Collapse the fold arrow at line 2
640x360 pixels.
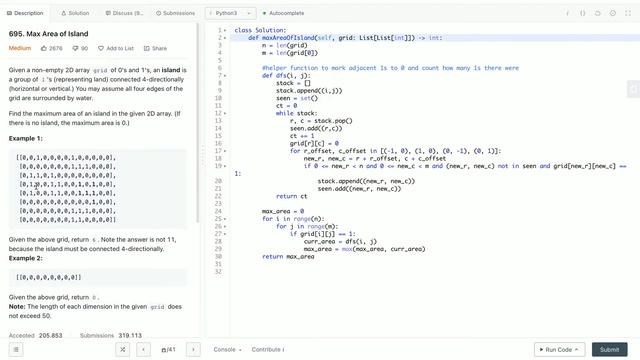click(x=225, y=38)
